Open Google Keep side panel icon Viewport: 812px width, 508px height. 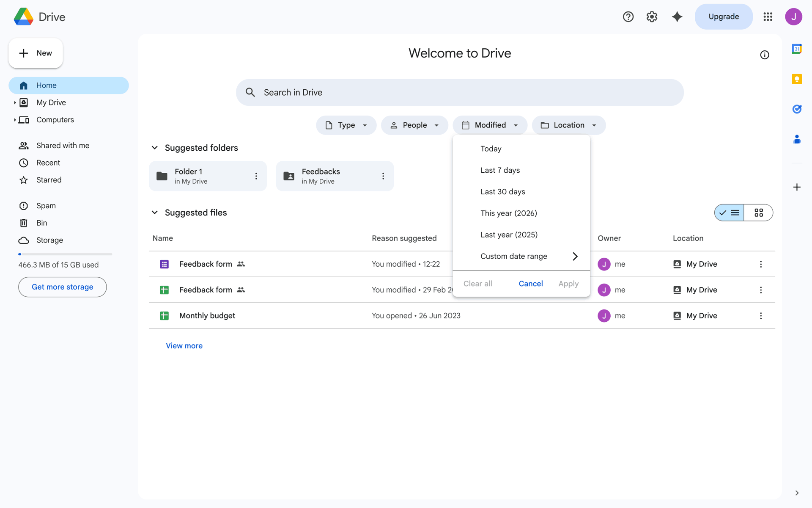point(797,79)
